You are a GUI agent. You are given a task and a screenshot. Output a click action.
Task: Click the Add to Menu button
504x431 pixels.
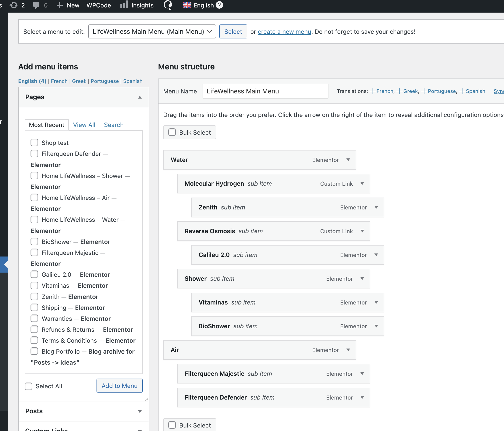coord(119,386)
